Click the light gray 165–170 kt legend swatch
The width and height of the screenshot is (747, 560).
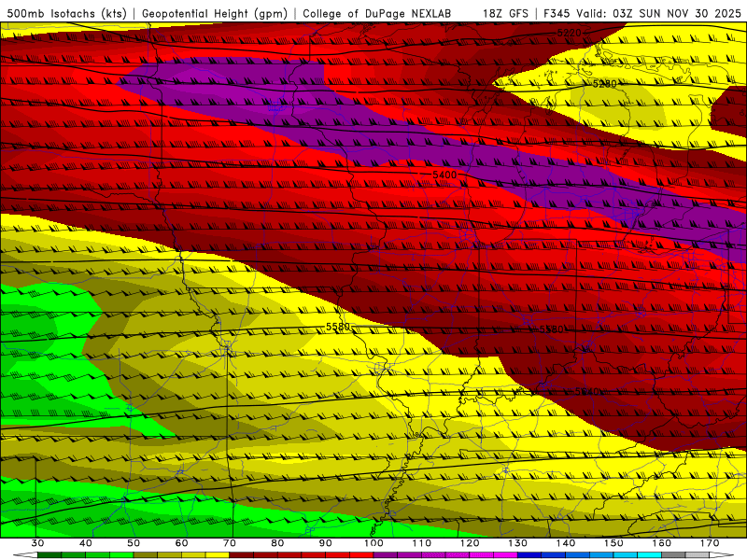[x=697, y=555]
